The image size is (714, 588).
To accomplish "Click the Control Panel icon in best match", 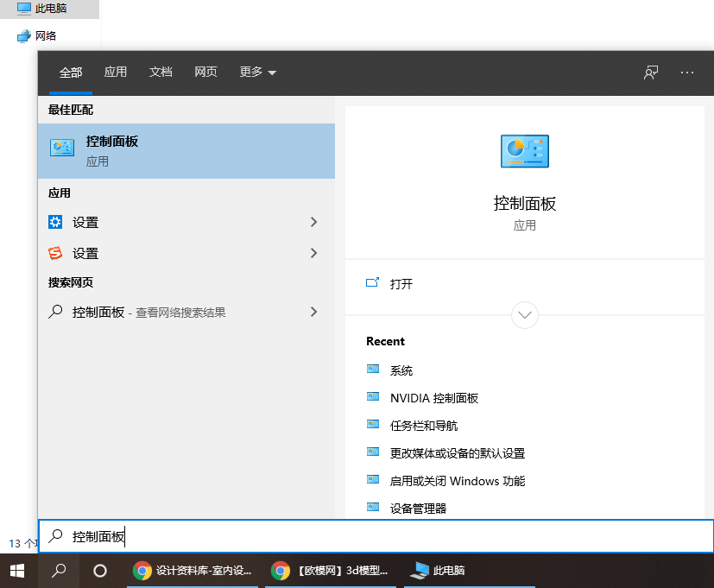I will 62,148.
